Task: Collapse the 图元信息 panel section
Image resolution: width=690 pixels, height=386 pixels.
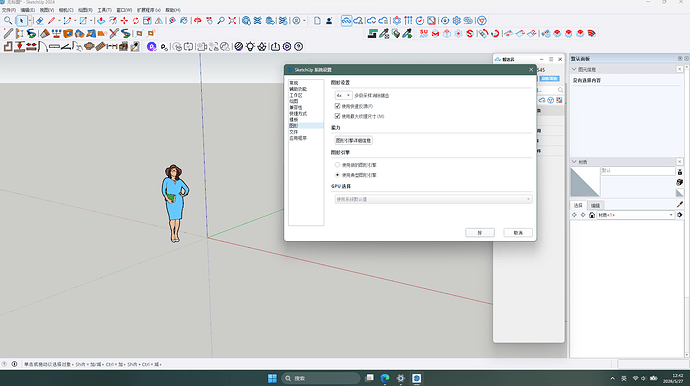Action: pyautogui.click(x=574, y=70)
